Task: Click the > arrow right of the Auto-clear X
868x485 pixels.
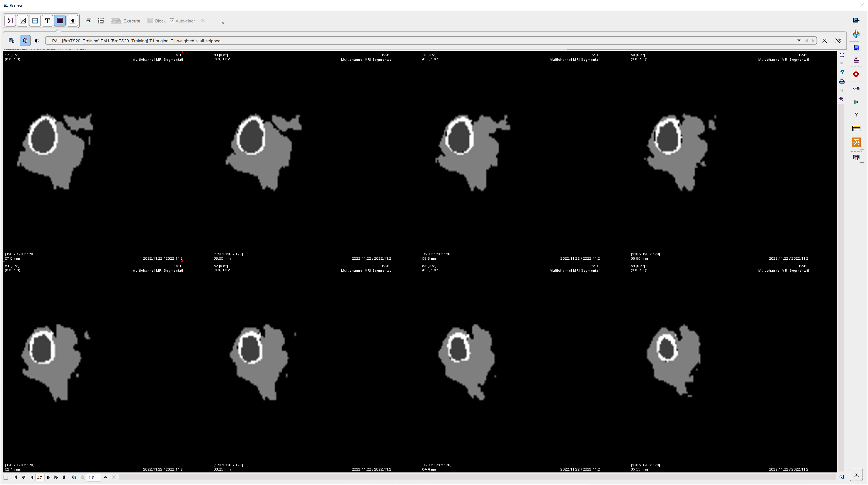Action: (223, 23)
